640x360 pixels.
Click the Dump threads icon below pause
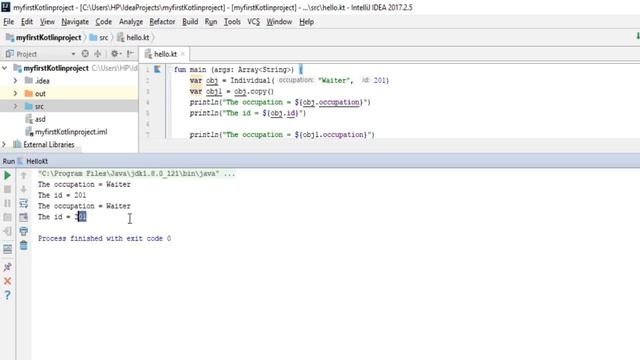click(7, 217)
